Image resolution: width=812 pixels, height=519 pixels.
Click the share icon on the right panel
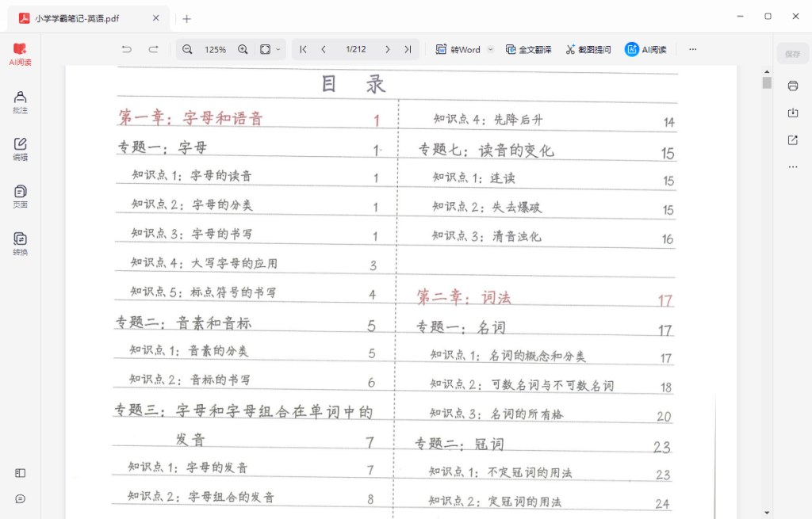tap(793, 139)
